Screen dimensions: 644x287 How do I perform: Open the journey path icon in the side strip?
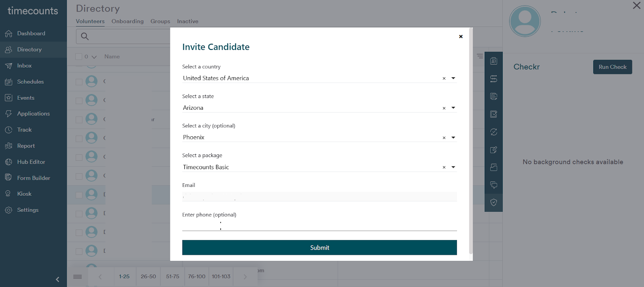[493, 79]
